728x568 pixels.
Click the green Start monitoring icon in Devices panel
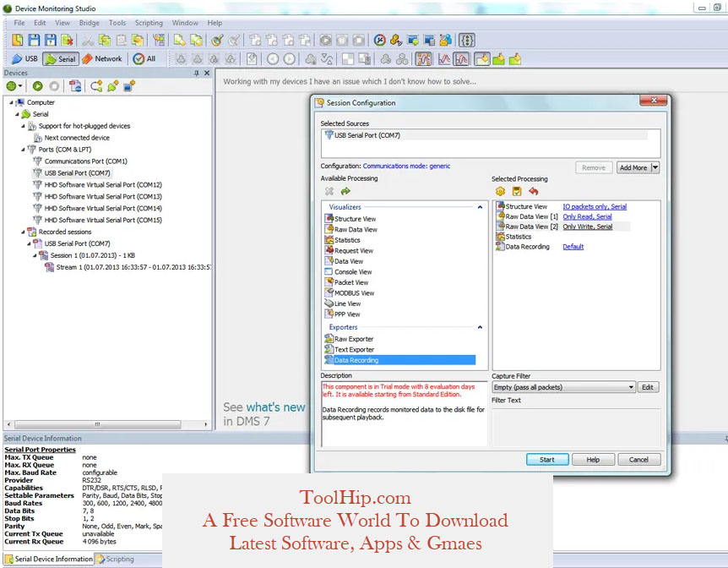tap(38, 86)
